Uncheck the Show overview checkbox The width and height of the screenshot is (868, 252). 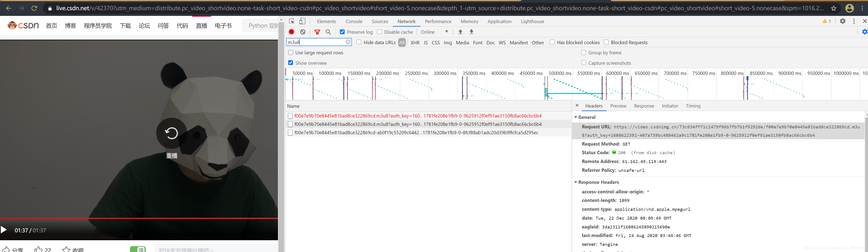click(x=290, y=62)
